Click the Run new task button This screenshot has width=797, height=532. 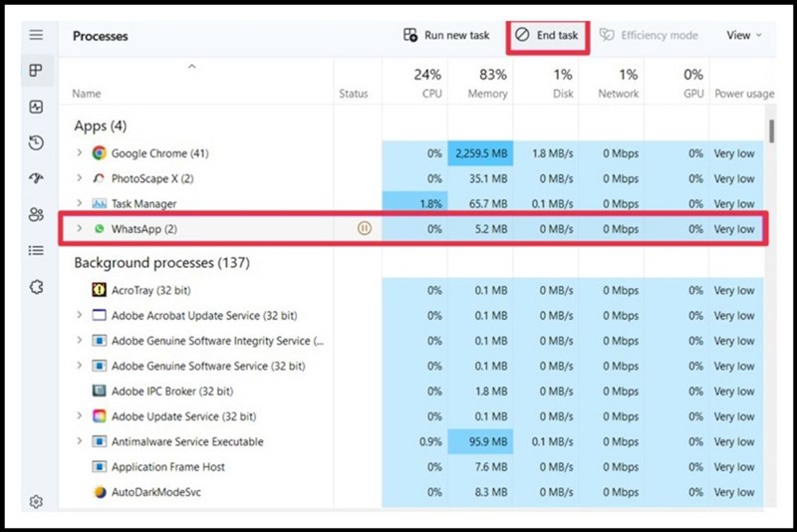446,35
